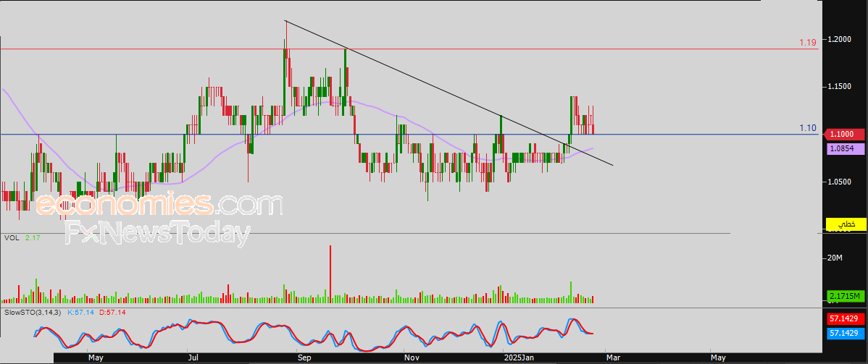Select the 1.1000 current price tag
Viewport: 868px width, 364px height.
[843, 134]
